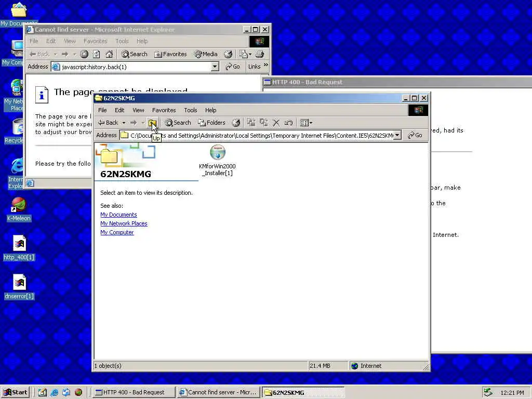Click the Stop icon in Internet Explorer toolbar
This screenshot has width=532, height=399.
click(x=84, y=54)
